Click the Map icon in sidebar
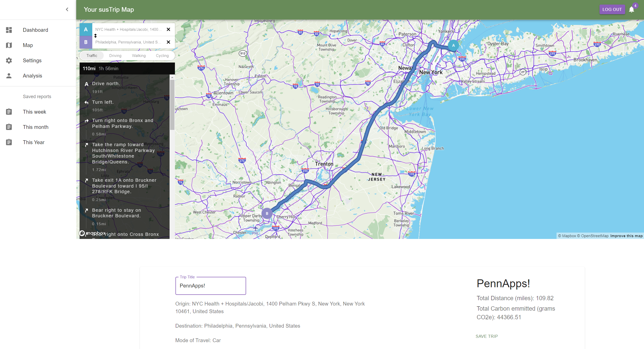 tap(9, 45)
